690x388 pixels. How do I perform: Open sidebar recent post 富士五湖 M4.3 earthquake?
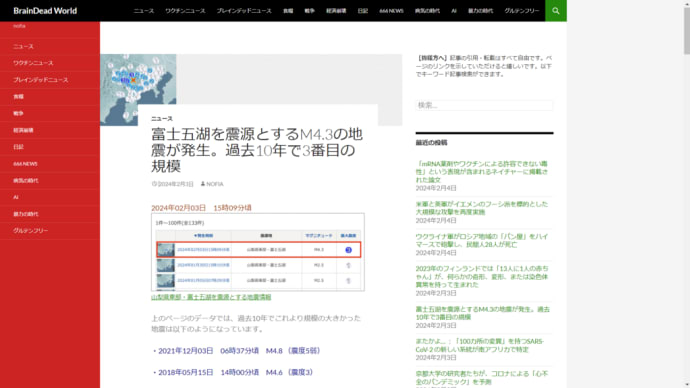(483, 313)
